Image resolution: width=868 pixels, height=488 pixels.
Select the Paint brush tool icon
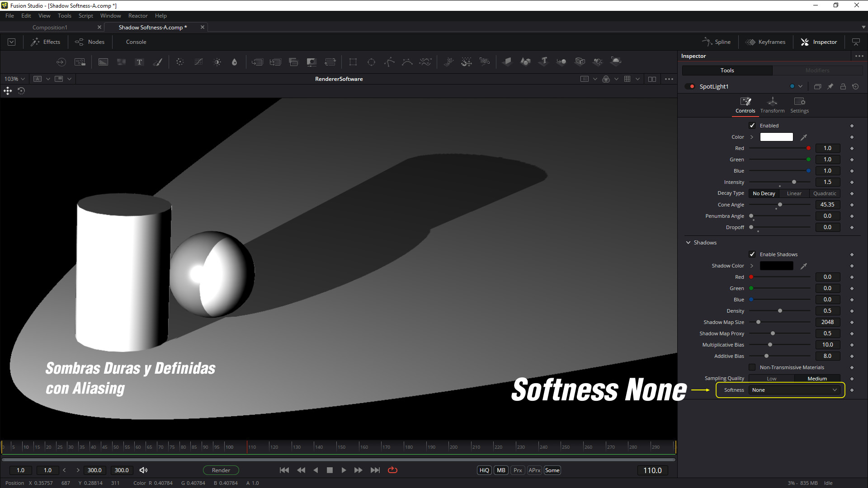[157, 62]
